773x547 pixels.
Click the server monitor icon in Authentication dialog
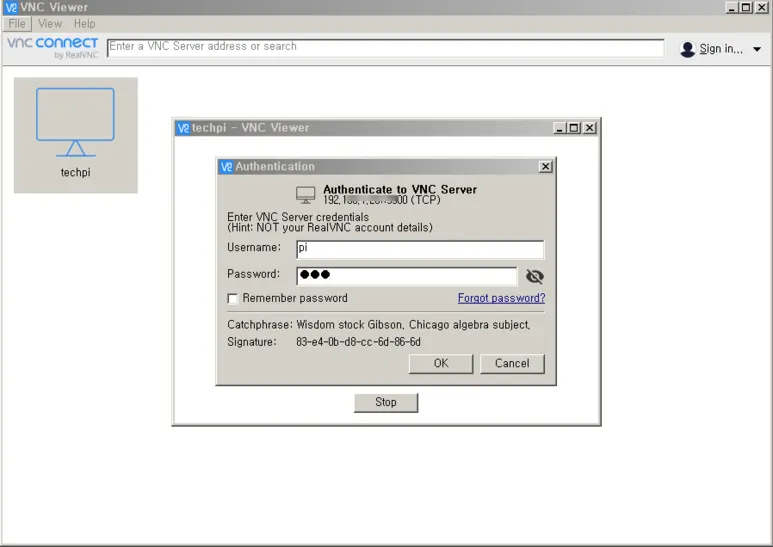click(x=306, y=195)
